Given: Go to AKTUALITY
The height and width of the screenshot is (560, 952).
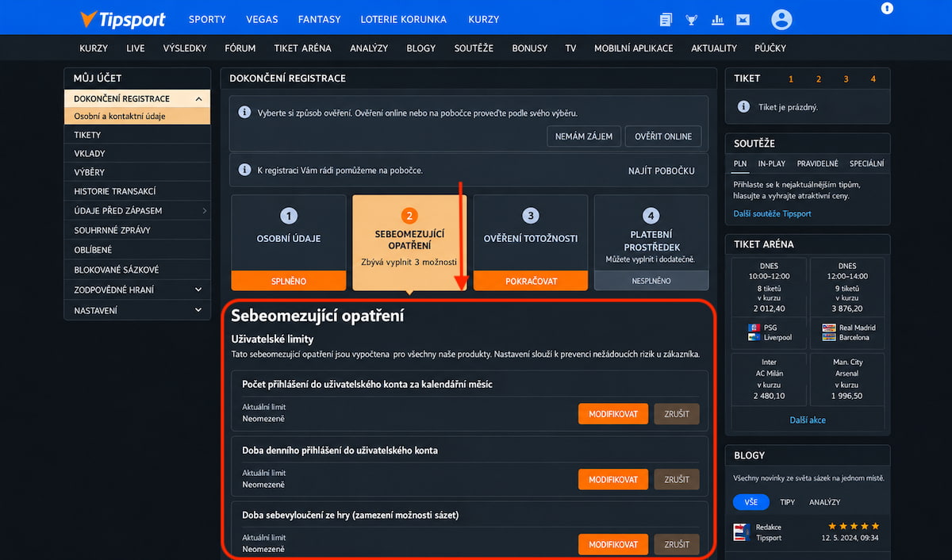Looking at the screenshot, I should point(714,48).
